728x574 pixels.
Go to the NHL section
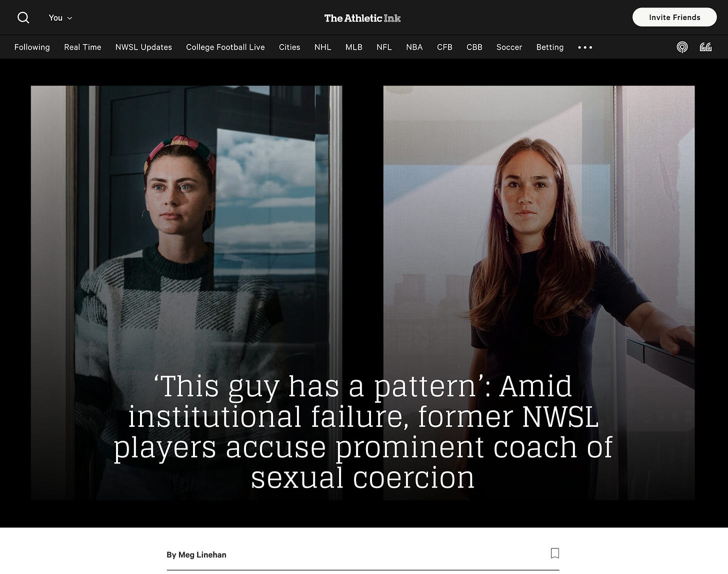coord(322,47)
